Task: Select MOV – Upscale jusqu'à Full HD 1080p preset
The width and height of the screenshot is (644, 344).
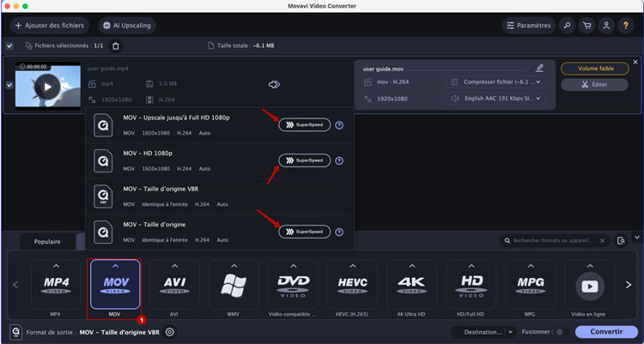Action: click(x=218, y=125)
